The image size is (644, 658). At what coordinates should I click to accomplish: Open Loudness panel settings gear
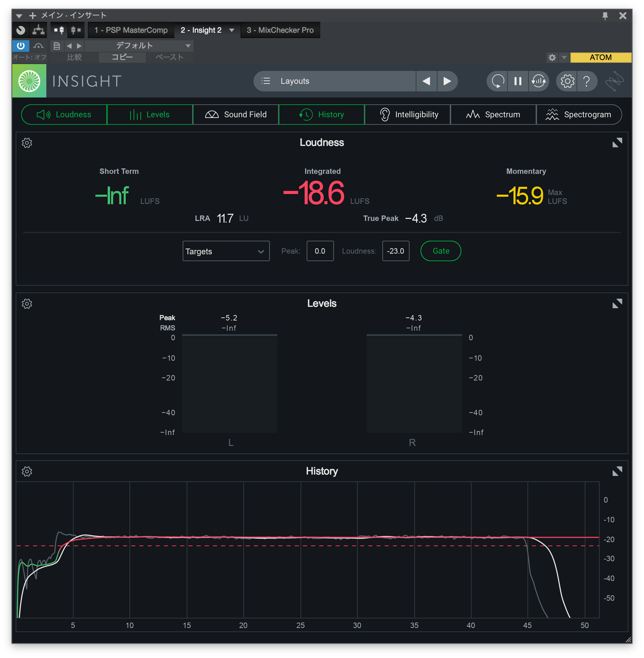(x=27, y=143)
